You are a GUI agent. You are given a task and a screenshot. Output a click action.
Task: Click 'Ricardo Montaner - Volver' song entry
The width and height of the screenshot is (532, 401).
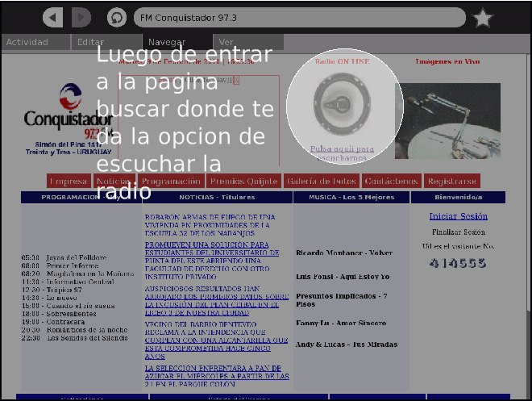click(x=344, y=253)
